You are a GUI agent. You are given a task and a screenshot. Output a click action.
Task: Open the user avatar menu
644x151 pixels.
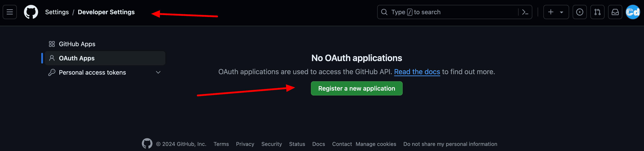click(x=632, y=12)
